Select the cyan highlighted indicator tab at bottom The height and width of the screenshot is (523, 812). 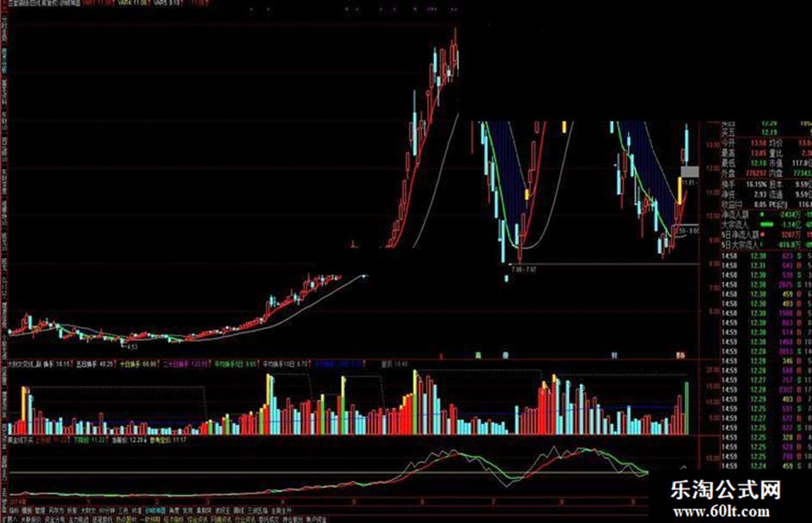(x=155, y=510)
